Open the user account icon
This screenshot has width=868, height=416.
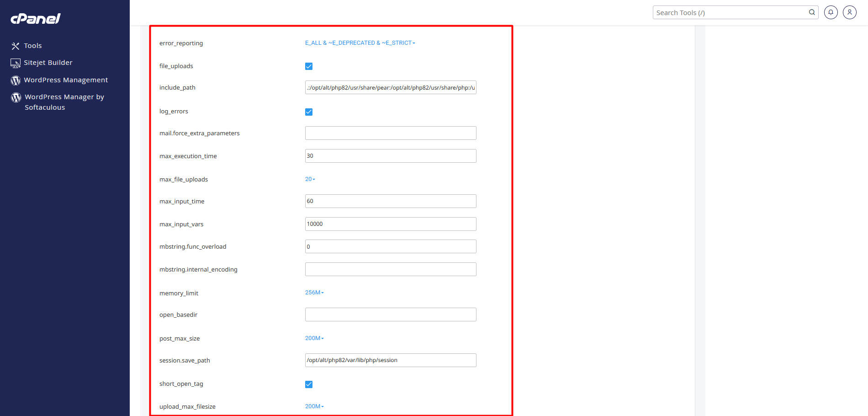[849, 12]
